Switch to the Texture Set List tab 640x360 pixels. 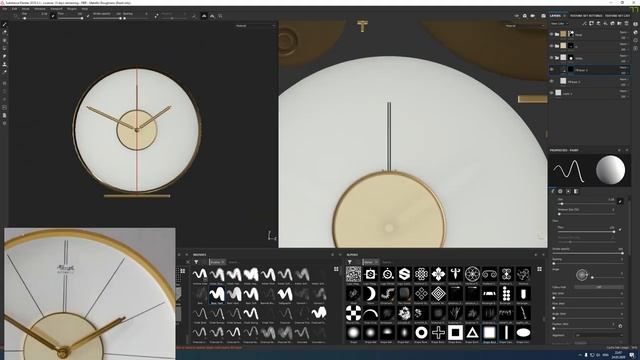point(618,16)
